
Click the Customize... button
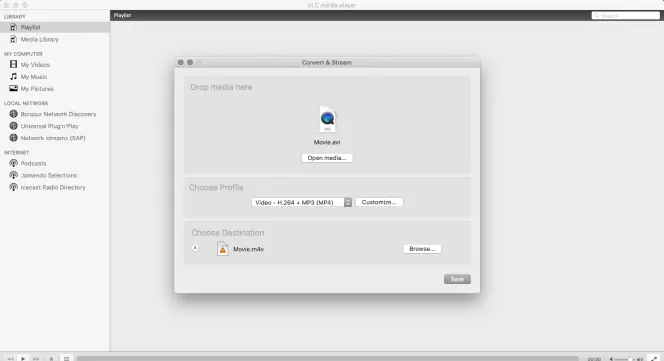click(379, 202)
